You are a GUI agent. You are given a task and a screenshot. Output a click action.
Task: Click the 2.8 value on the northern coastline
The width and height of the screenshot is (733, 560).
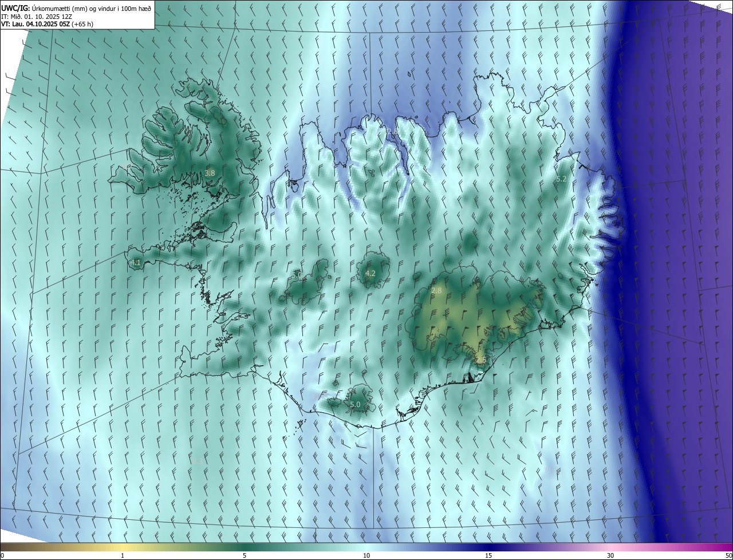tap(392, 132)
